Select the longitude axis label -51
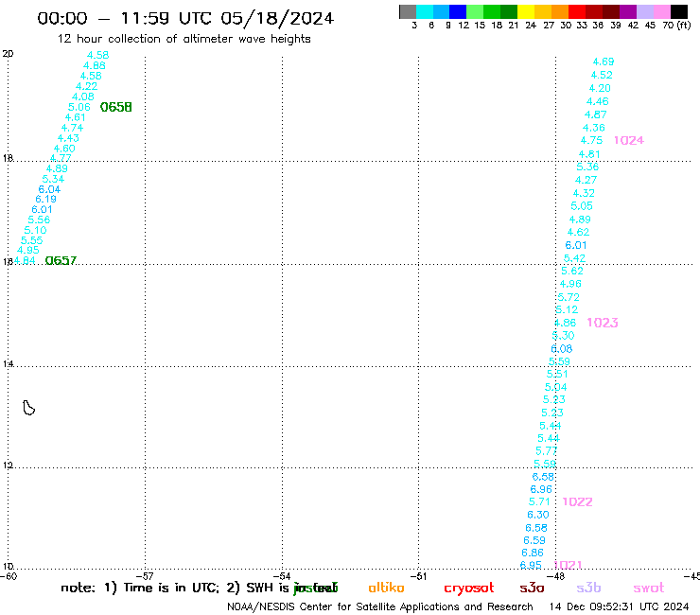 pyautogui.click(x=418, y=576)
